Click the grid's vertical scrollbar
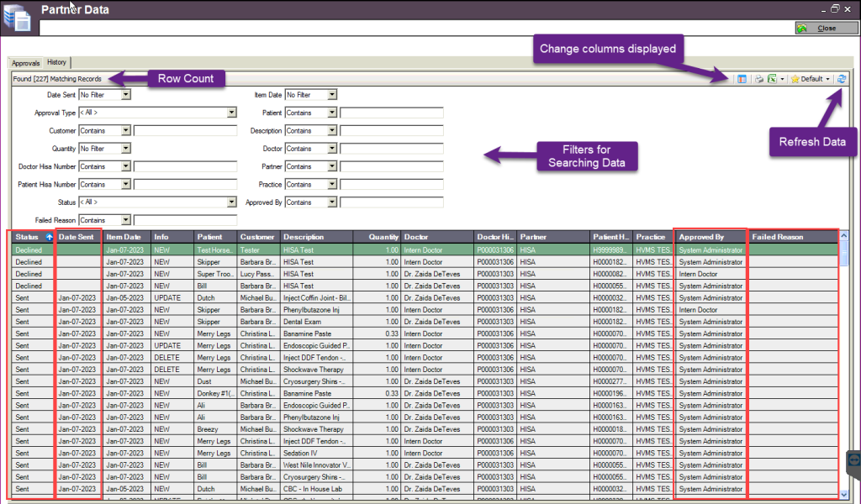Viewport: 861px width, 504px height. pos(843,370)
